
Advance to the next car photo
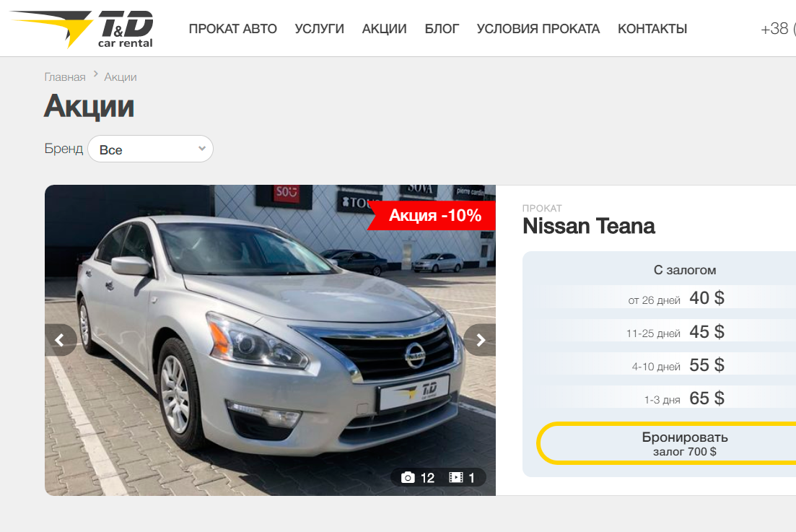pos(480,340)
